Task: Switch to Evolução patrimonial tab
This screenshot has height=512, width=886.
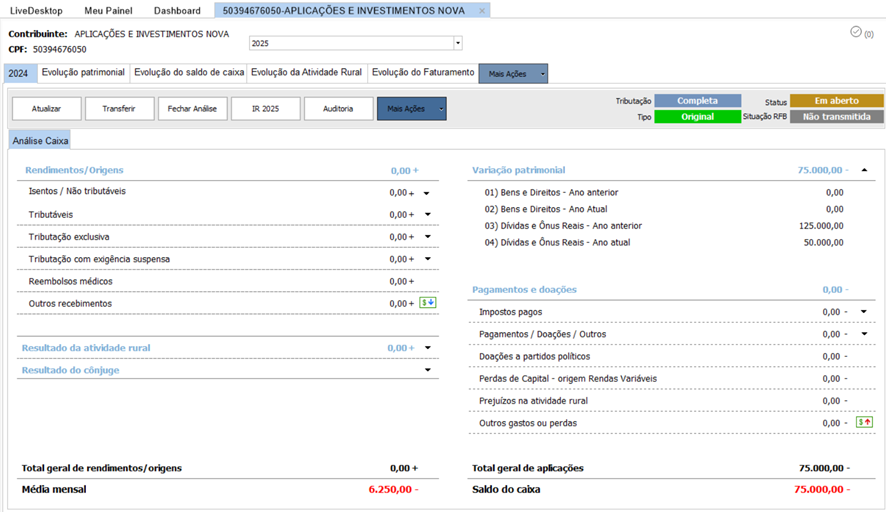Action: (83, 73)
